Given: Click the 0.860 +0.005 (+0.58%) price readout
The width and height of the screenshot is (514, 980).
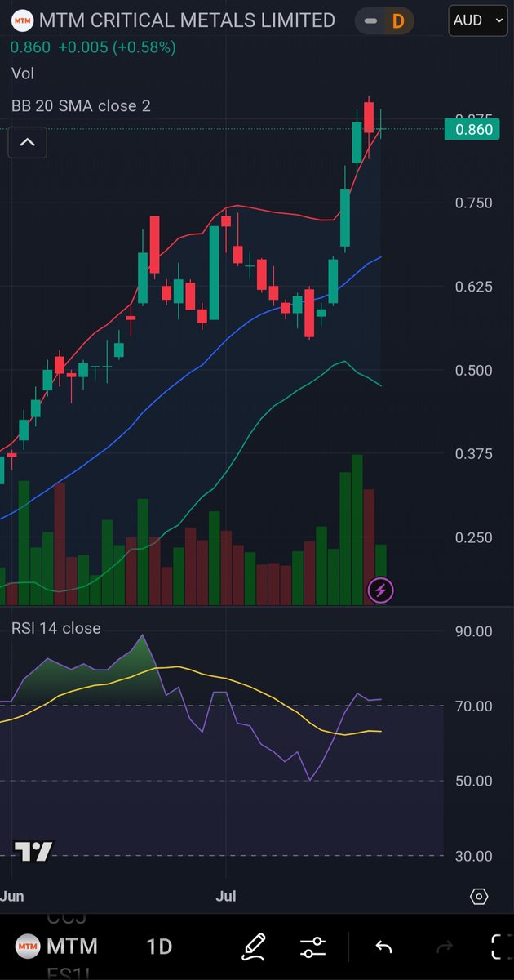Looking at the screenshot, I should pos(92,48).
